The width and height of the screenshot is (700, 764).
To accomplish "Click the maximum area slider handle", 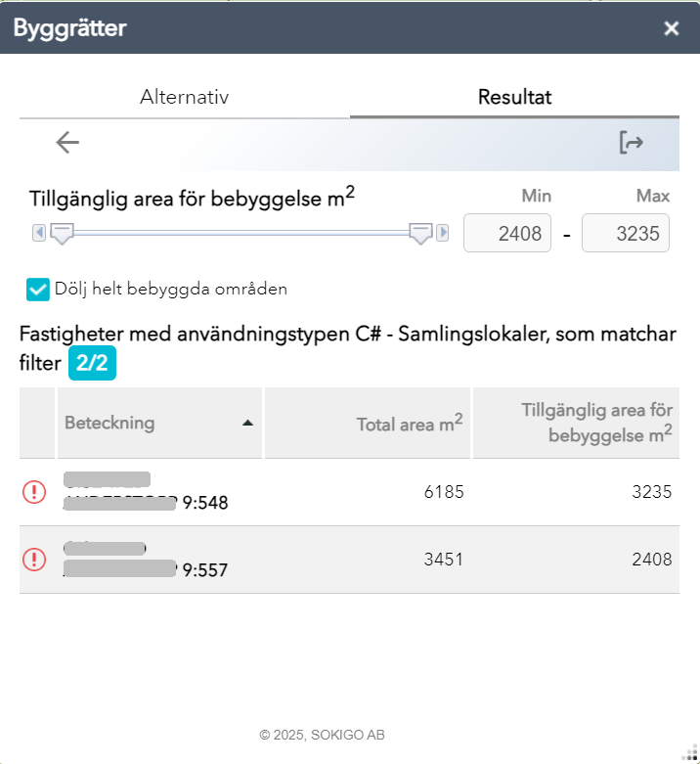I will point(420,233).
